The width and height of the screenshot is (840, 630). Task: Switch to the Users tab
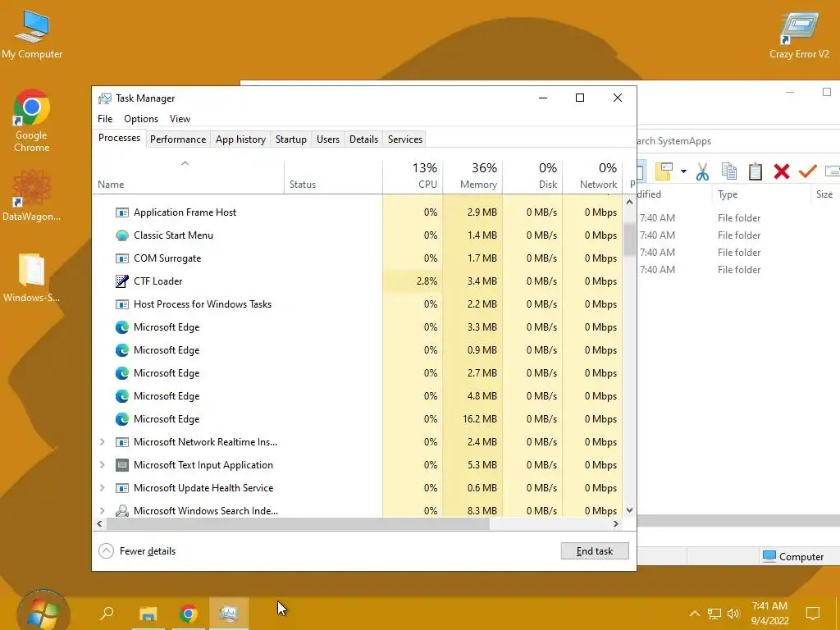coord(328,139)
